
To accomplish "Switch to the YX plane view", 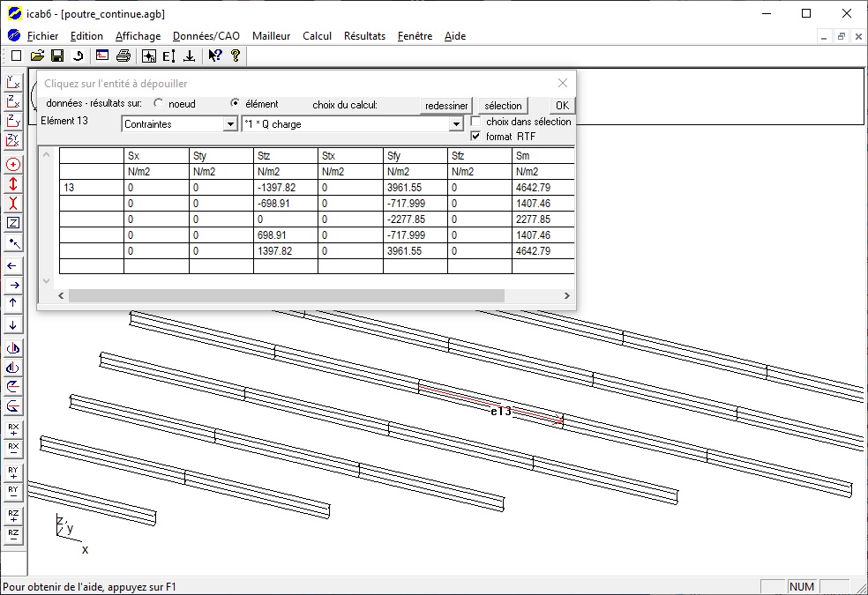I will [13, 83].
